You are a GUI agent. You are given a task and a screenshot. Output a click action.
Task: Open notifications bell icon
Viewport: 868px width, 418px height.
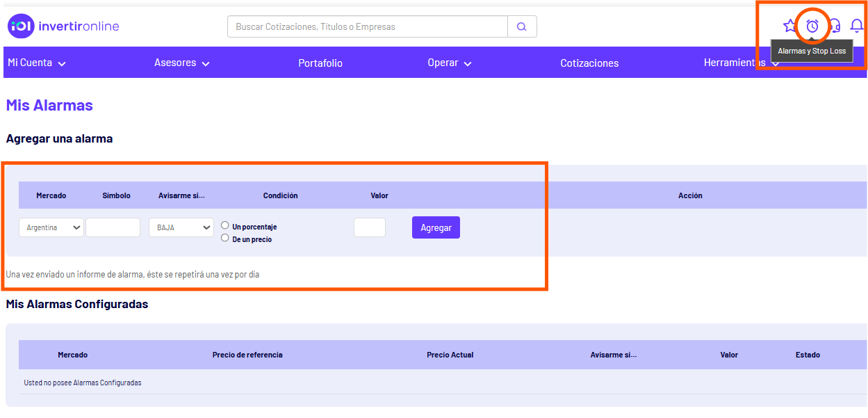tap(856, 26)
